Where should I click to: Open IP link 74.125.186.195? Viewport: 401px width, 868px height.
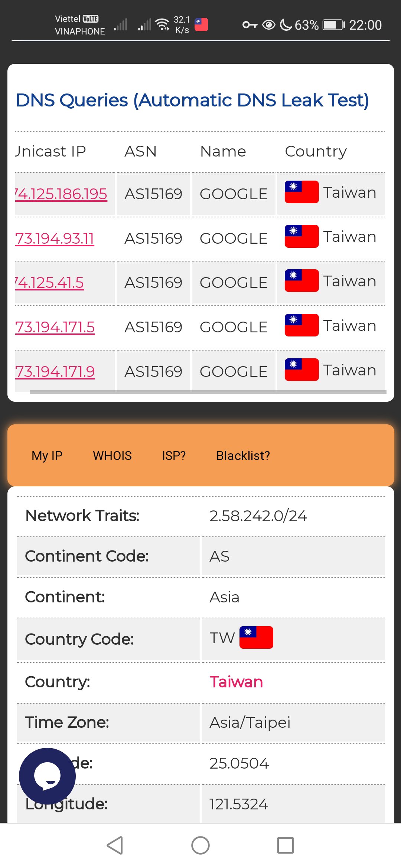coord(61,194)
